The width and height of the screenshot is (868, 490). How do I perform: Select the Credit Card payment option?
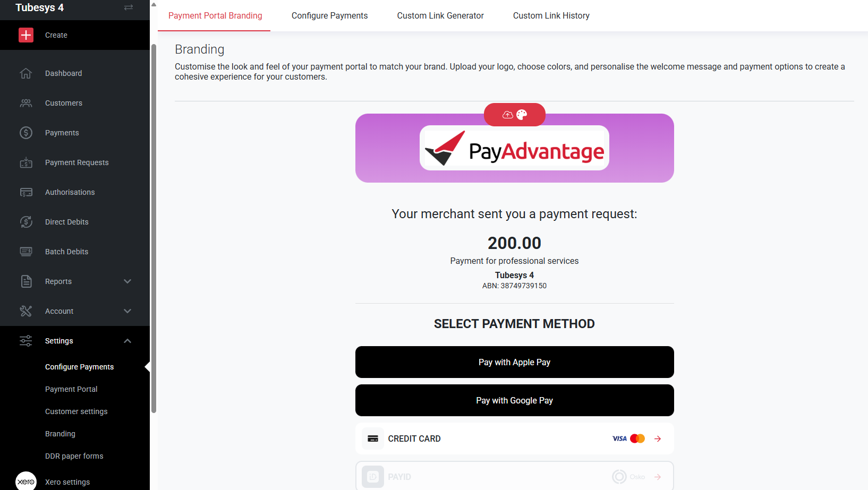tap(514, 439)
